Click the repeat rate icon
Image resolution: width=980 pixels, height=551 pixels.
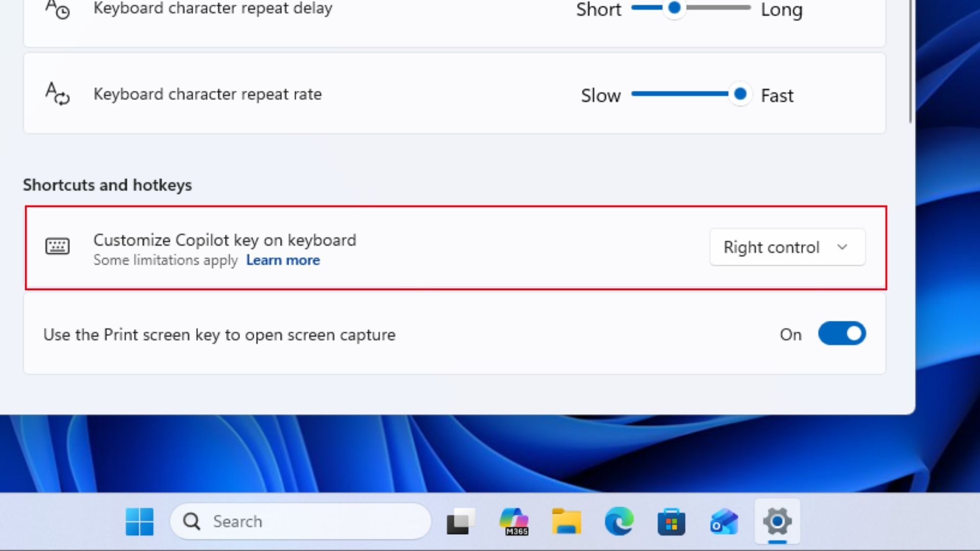click(x=57, y=94)
